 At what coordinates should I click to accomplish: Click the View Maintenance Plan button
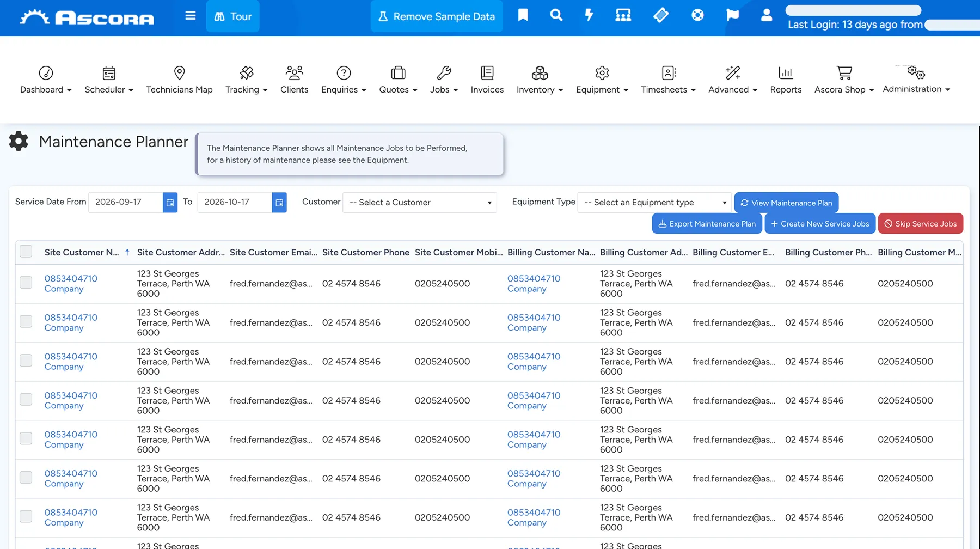click(x=786, y=203)
